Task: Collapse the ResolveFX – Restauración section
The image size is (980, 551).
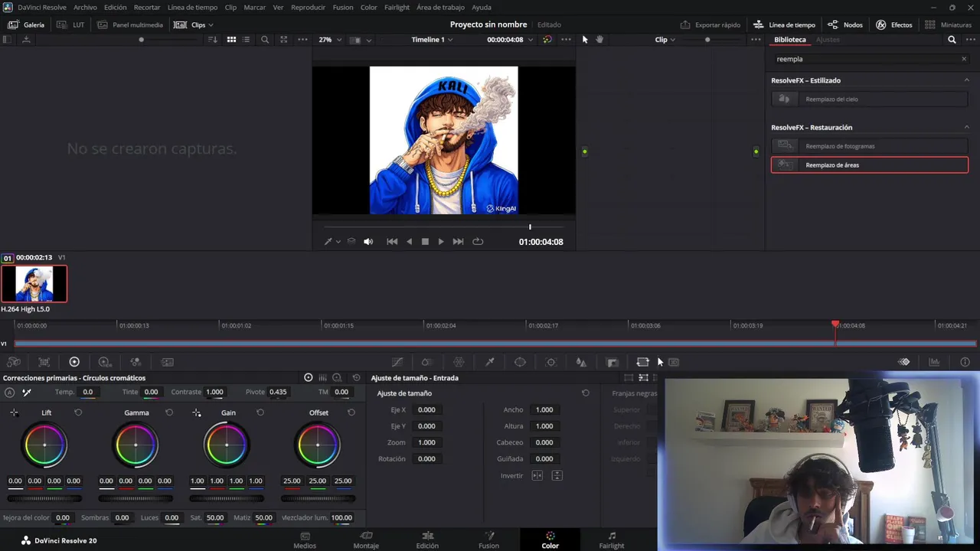Action: coord(966,127)
